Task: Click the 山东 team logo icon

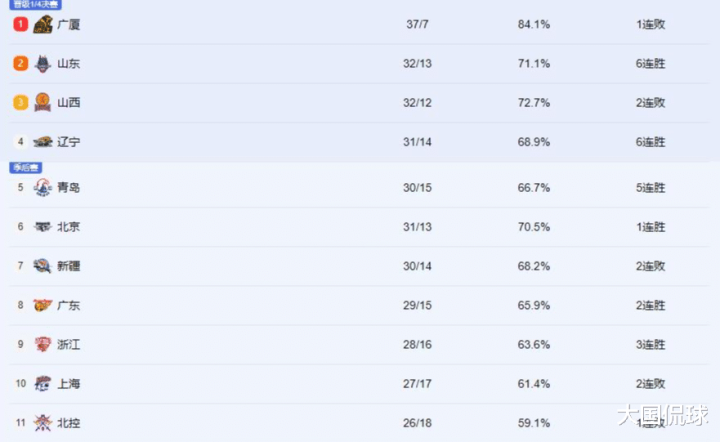Action: [43, 63]
